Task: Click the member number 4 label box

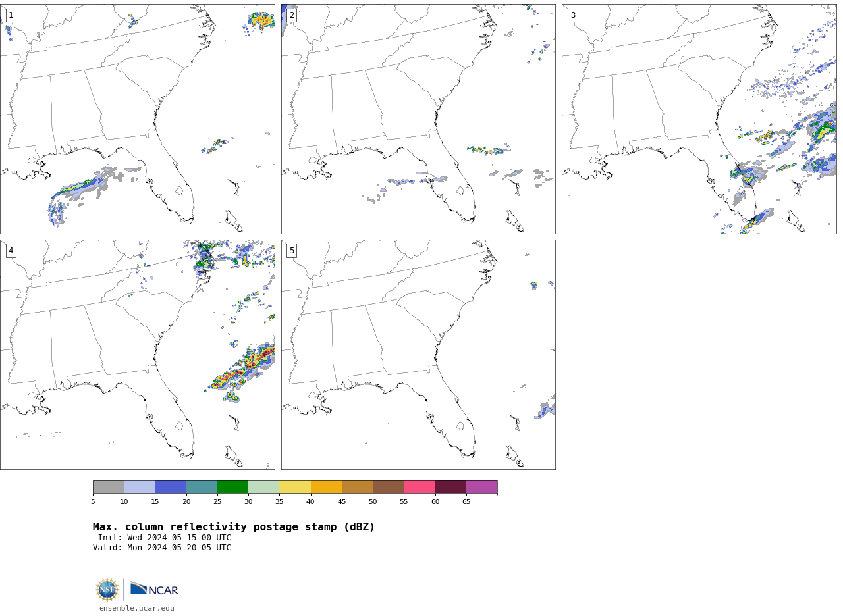Action: pos(11,251)
